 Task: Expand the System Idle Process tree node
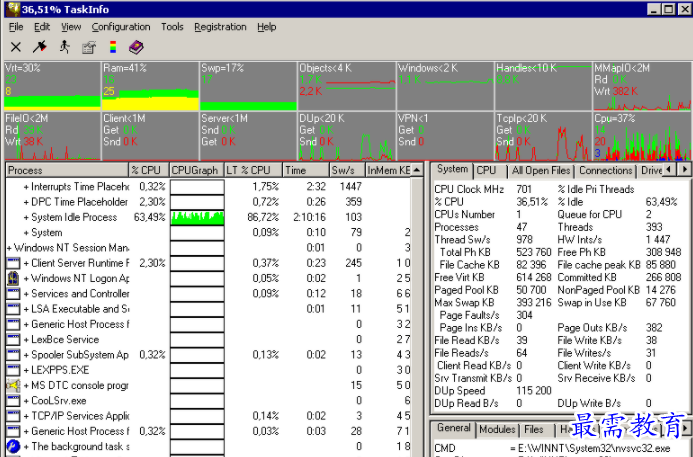(x=26, y=217)
